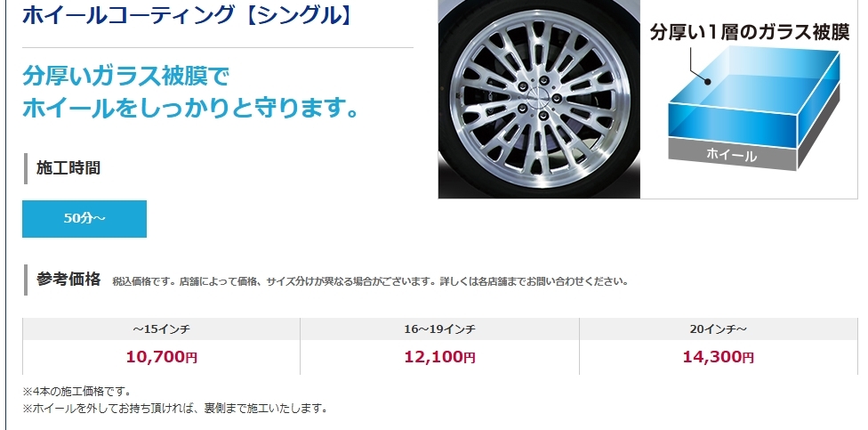The height and width of the screenshot is (430, 868).
Task: Select the 16～19インチ column header
Action: click(x=439, y=329)
